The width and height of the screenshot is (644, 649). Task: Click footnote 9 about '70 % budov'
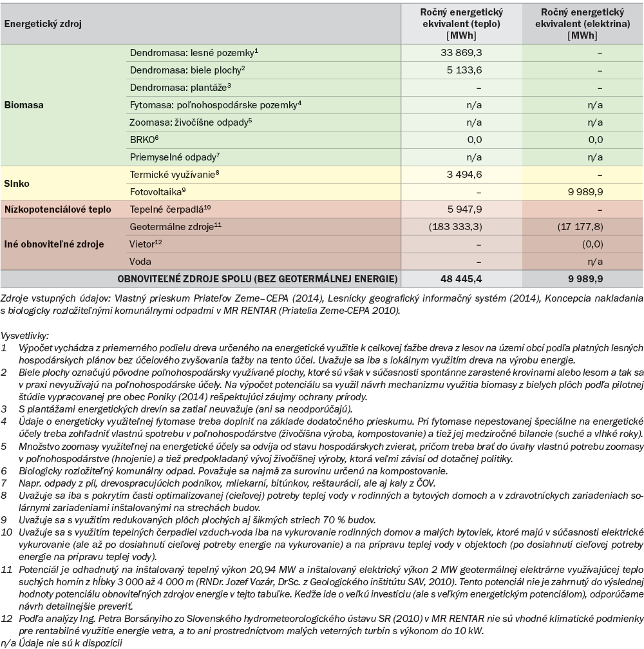[188, 520]
